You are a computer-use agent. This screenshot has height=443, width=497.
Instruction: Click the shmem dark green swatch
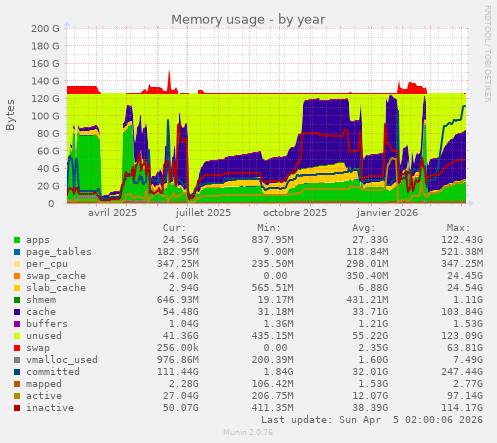coord(17,300)
